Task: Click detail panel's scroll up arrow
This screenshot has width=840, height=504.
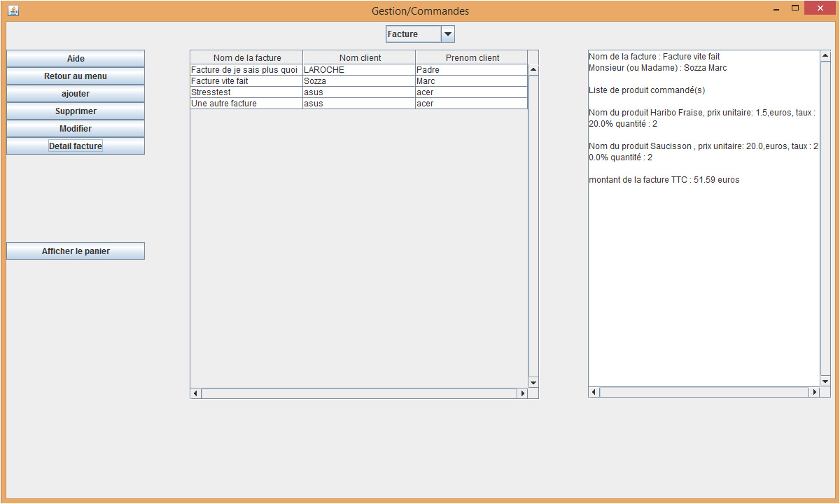Action: [825, 56]
